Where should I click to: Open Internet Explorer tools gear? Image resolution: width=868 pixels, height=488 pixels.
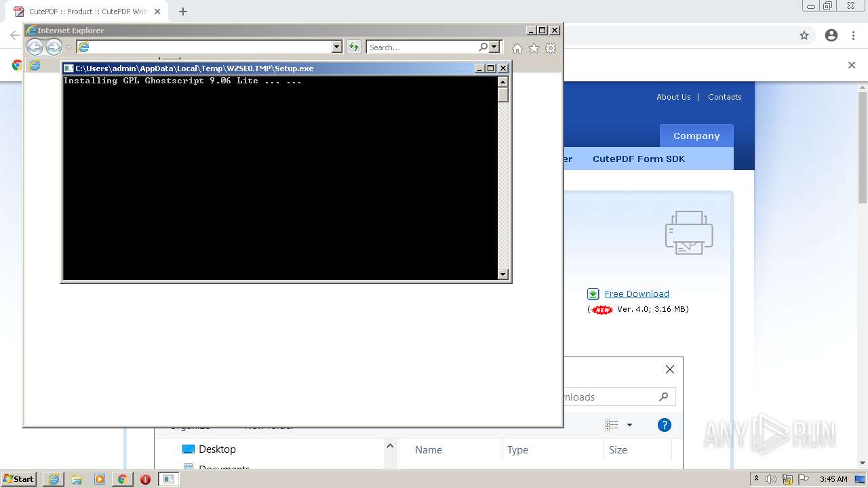pos(551,48)
